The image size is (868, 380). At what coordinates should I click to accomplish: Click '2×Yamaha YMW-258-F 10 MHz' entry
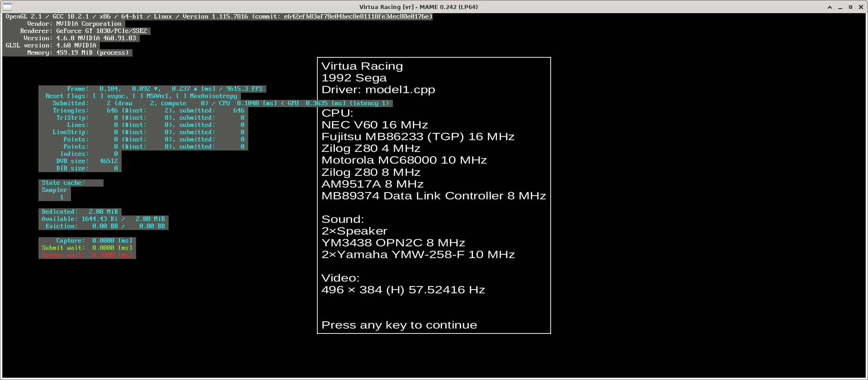pos(418,254)
